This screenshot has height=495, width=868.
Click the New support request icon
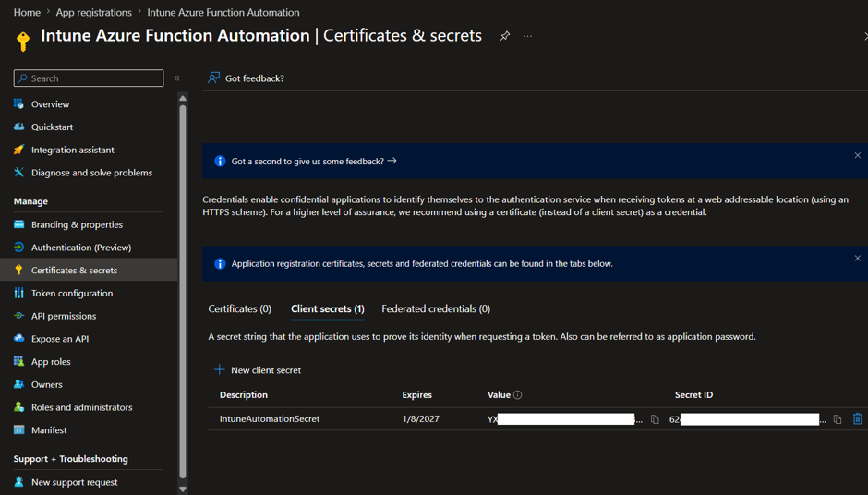click(18, 482)
